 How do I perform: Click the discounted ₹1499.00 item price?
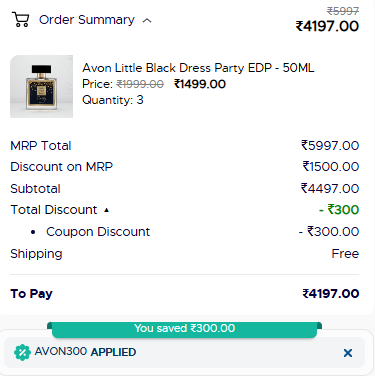click(200, 84)
